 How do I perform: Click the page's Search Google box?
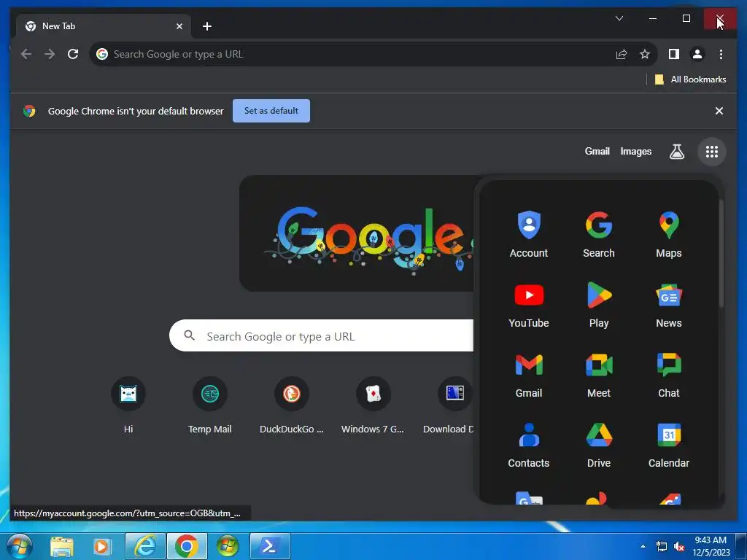pyautogui.click(x=322, y=335)
